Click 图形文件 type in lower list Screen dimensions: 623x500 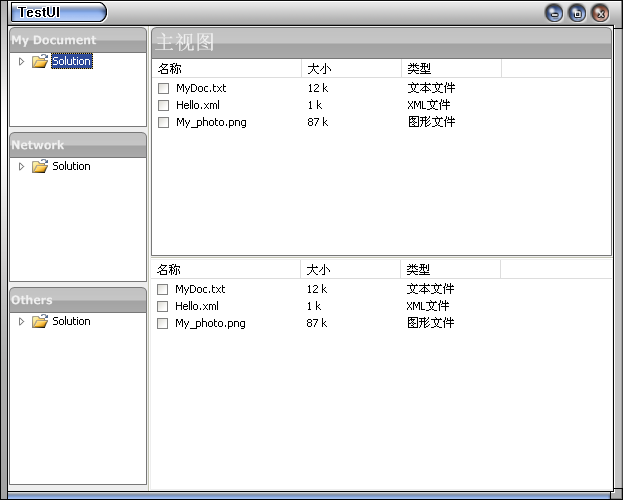pyautogui.click(x=431, y=324)
